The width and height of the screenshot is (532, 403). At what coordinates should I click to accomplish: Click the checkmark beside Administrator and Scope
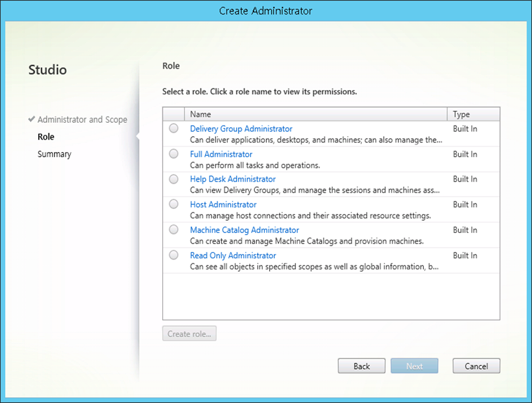tap(32, 119)
